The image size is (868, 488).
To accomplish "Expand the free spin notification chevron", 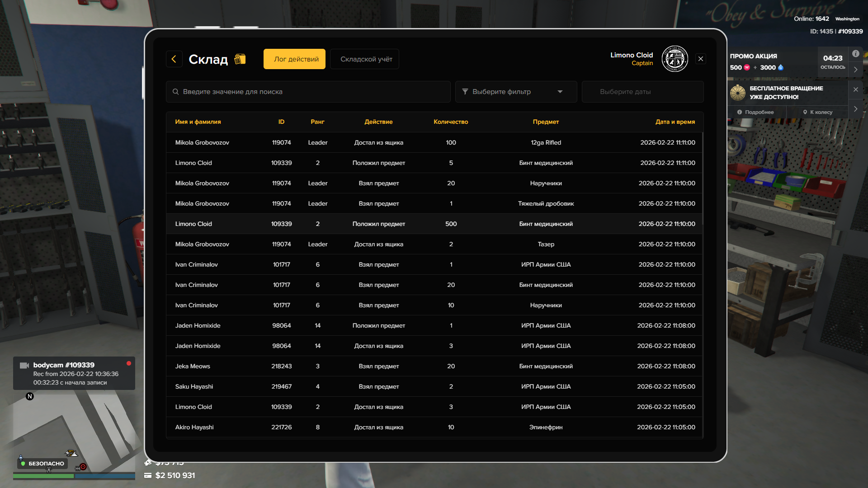I will pos(855,109).
